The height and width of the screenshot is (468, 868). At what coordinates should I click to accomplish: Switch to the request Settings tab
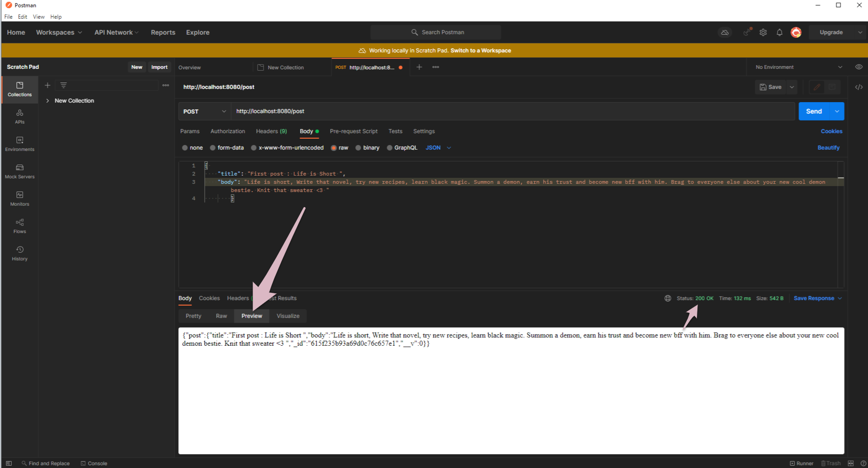(x=424, y=131)
